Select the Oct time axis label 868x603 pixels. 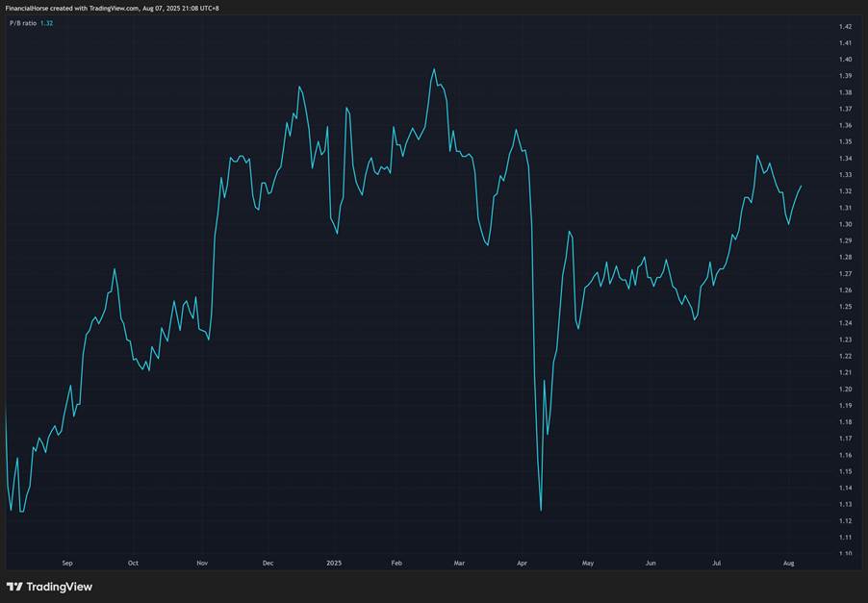[x=133, y=563]
